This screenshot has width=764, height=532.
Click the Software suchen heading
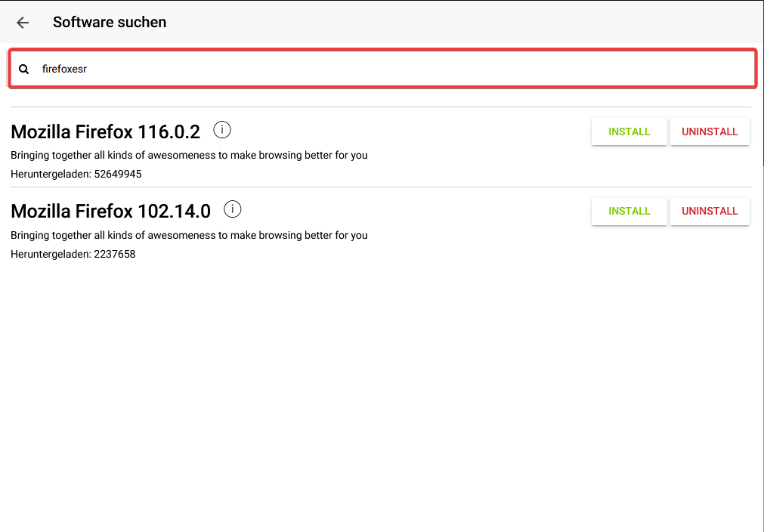[x=110, y=23]
